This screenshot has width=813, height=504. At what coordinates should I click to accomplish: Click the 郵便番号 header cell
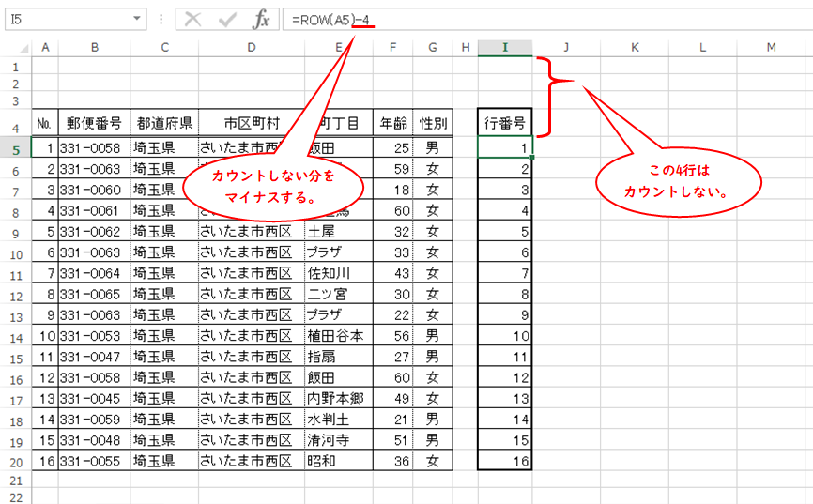pyautogui.click(x=94, y=122)
